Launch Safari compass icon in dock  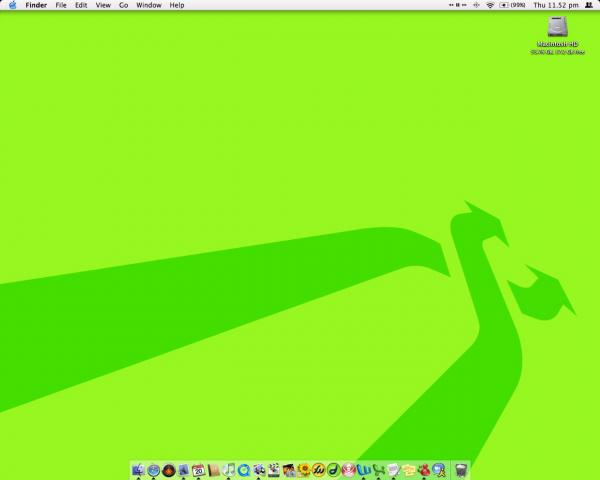click(x=153, y=470)
